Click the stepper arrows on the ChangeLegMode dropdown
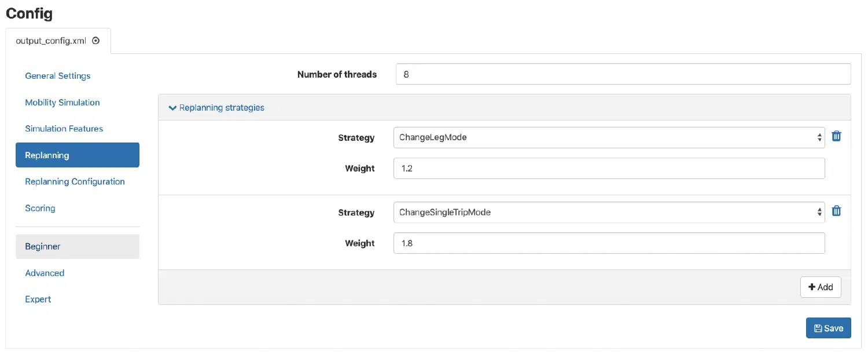 click(819, 137)
